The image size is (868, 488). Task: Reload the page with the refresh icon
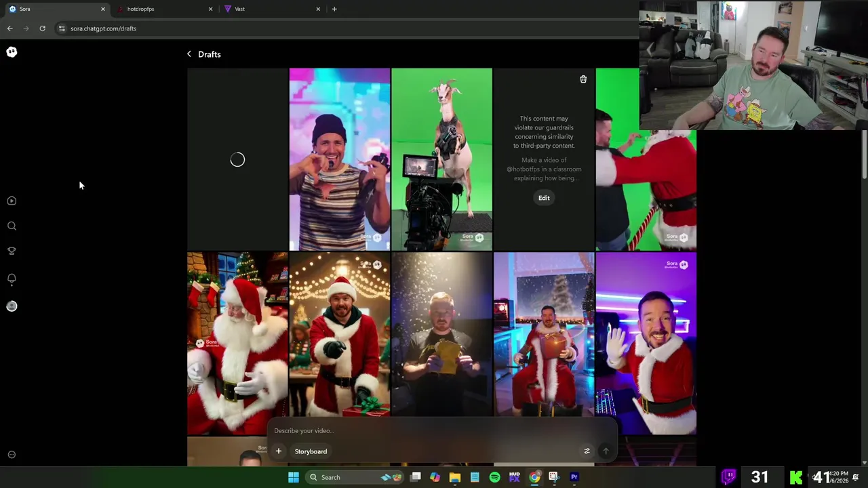tap(42, 28)
